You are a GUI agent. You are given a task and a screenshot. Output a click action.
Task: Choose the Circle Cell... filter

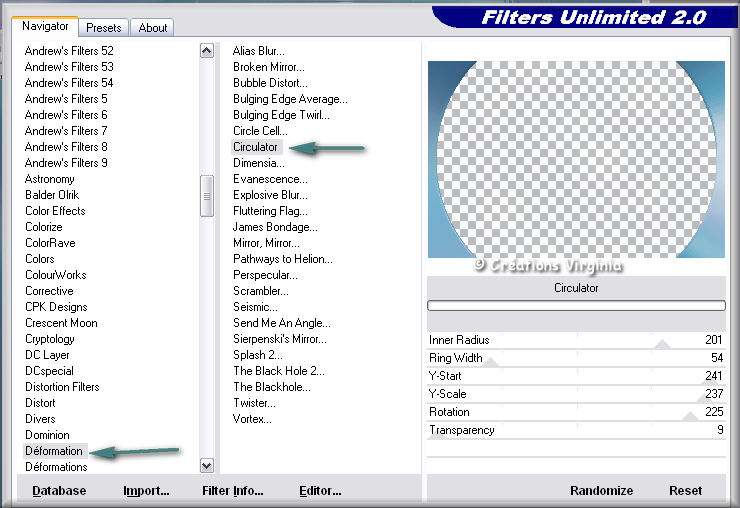pos(260,131)
